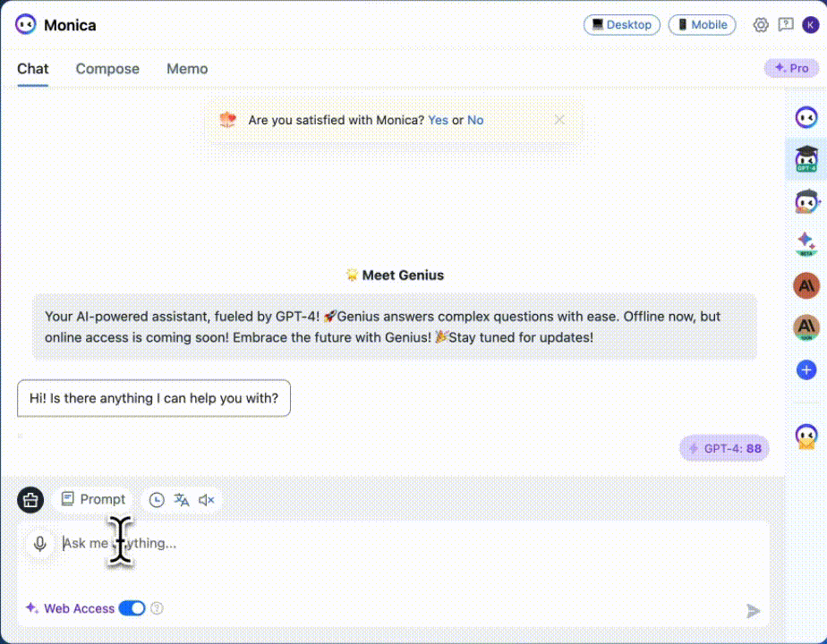Toggle Web Access off
This screenshot has height=644, width=827.
(132, 607)
